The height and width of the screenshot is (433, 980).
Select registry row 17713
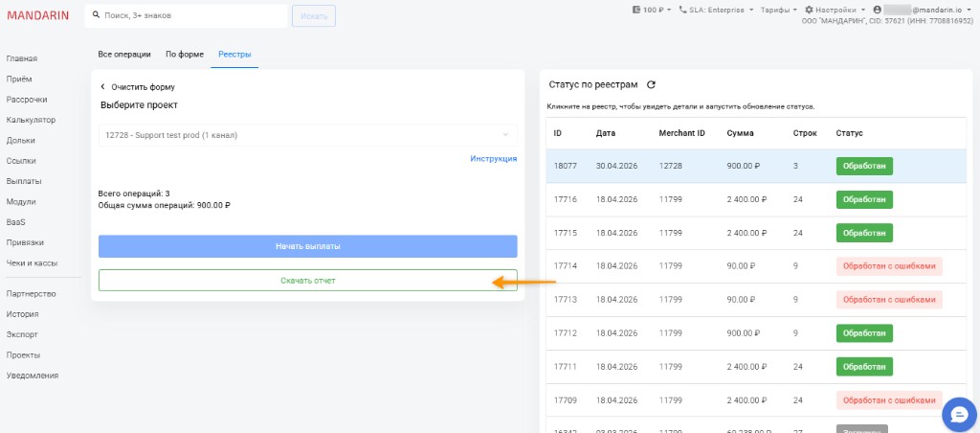756,300
